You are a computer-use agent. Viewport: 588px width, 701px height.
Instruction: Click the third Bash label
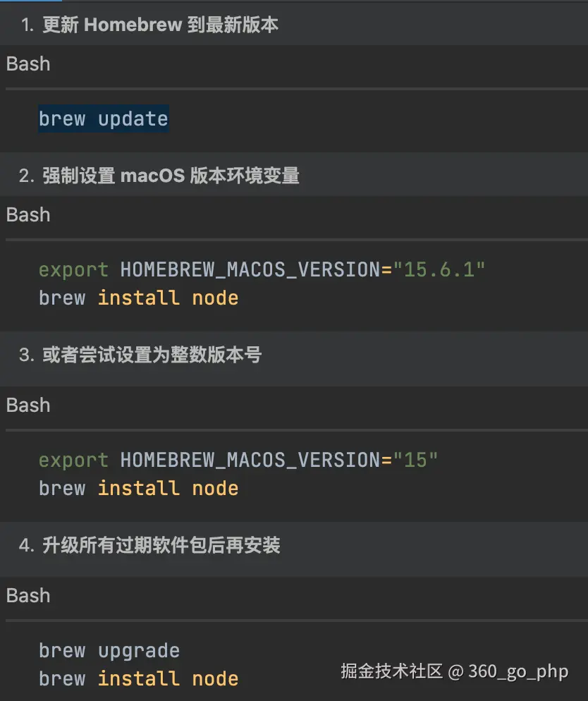[28, 406]
